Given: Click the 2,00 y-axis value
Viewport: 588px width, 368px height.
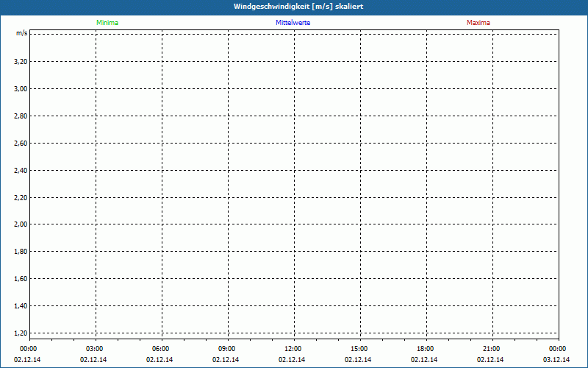Looking at the screenshot, I should tap(21, 224).
